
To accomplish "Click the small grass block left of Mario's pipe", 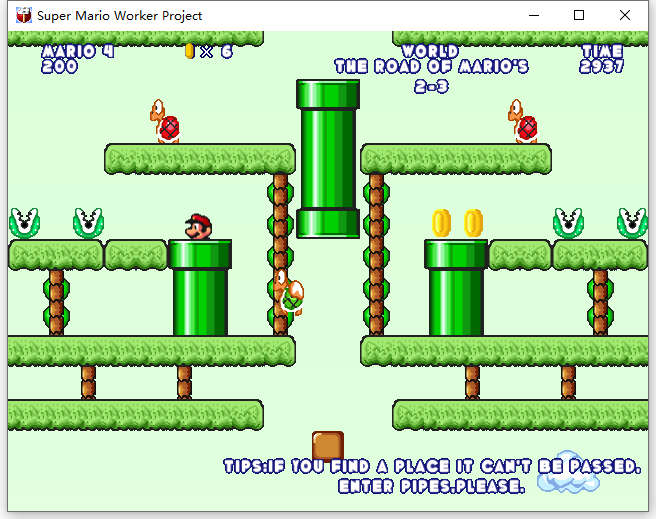I will pos(136,255).
